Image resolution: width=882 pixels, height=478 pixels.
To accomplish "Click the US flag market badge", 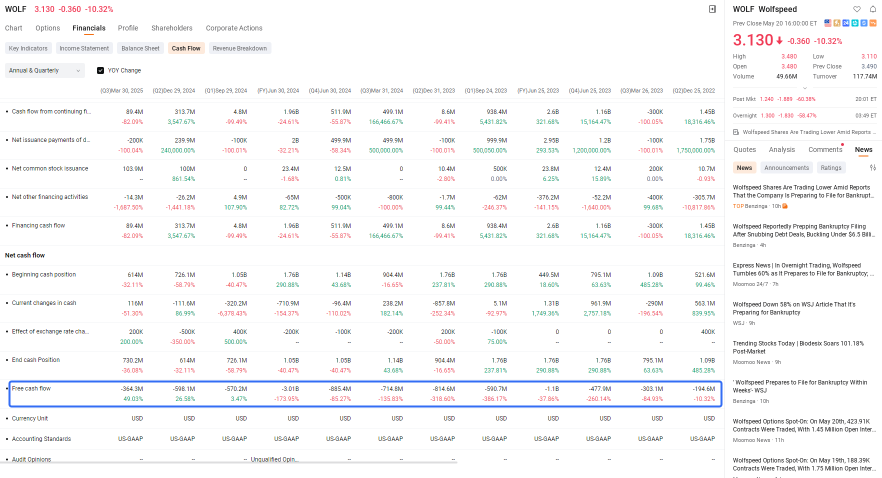I will (827, 23).
